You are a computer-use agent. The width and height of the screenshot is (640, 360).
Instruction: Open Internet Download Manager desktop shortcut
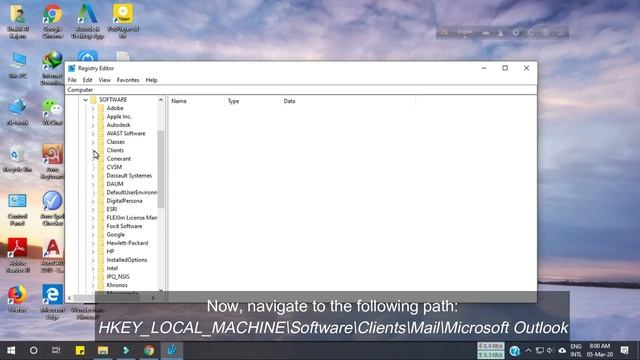point(53,68)
